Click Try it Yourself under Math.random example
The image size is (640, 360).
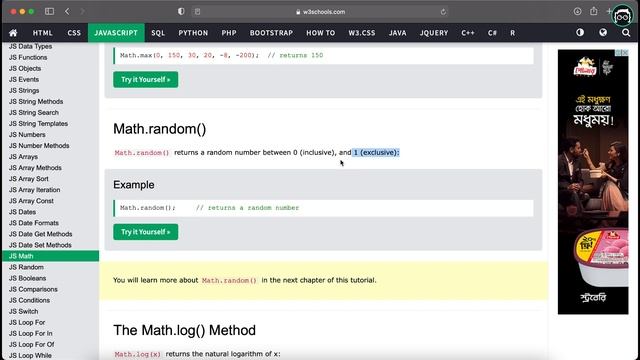146,232
